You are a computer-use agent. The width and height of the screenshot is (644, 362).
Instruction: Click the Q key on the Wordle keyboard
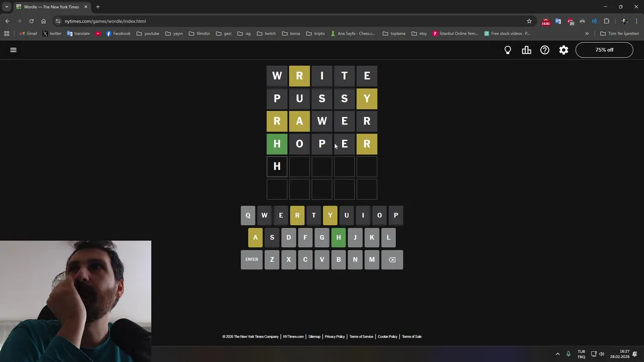[248, 215]
